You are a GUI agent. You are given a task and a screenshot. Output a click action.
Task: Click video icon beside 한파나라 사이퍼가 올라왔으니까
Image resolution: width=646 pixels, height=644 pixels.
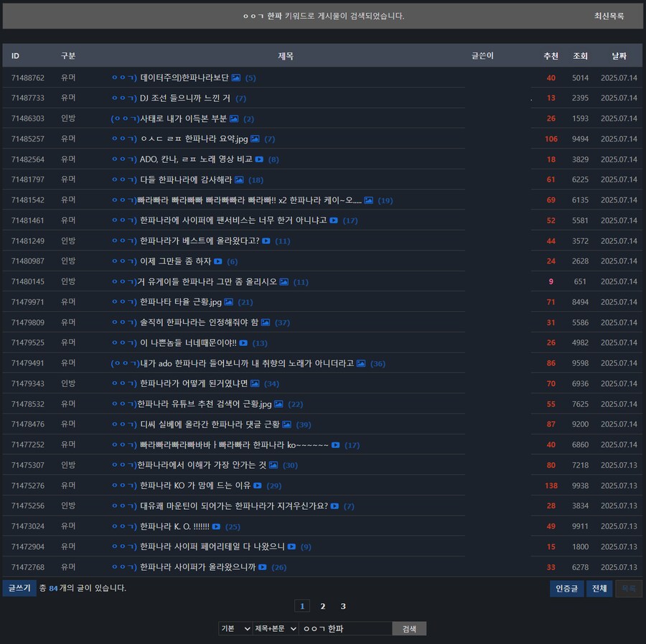(263, 567)
